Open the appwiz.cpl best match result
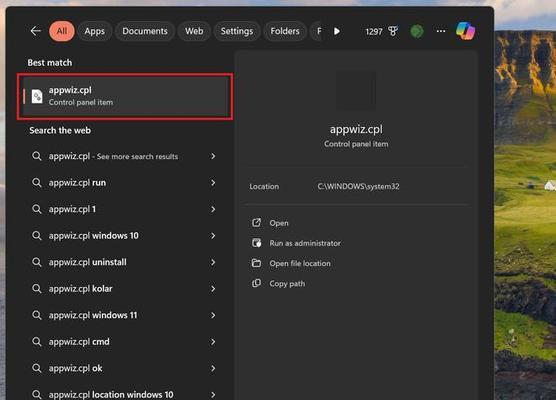The image size is (556, 400). coord(125,96)
